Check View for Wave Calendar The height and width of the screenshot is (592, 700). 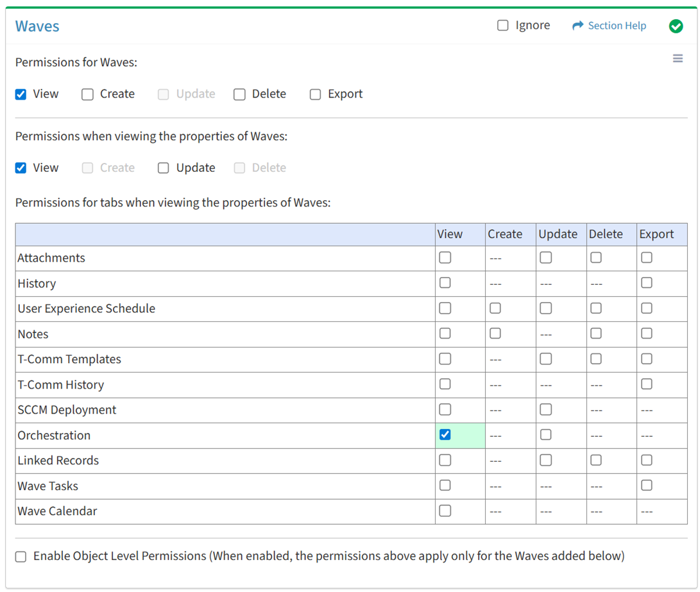pyautogui.click(x=445, y=511)
